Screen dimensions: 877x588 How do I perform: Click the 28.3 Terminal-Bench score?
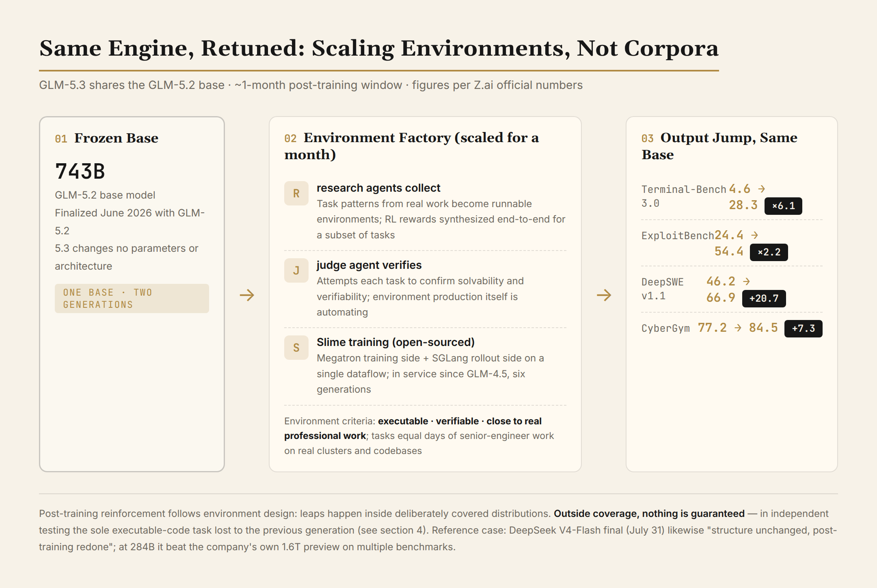(x=743, y=205)
